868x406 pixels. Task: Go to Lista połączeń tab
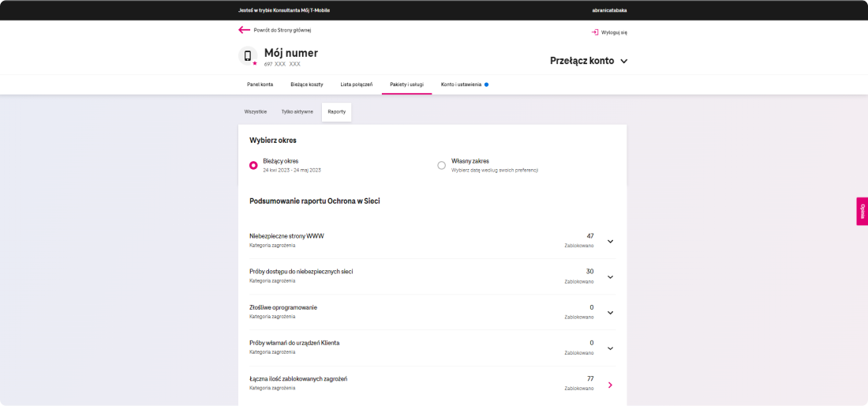point(356,84)
